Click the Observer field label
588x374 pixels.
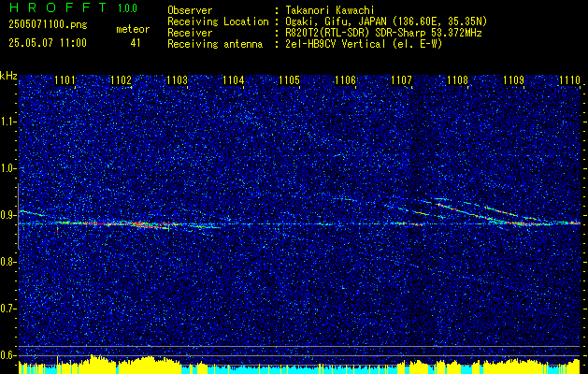[x=190, y=10]
